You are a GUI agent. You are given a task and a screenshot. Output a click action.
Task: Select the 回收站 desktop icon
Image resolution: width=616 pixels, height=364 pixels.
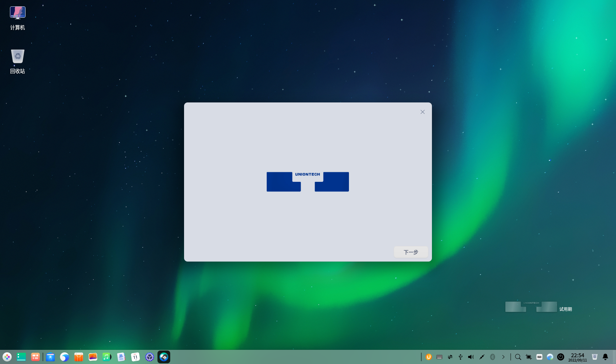[x=17, y=62]
